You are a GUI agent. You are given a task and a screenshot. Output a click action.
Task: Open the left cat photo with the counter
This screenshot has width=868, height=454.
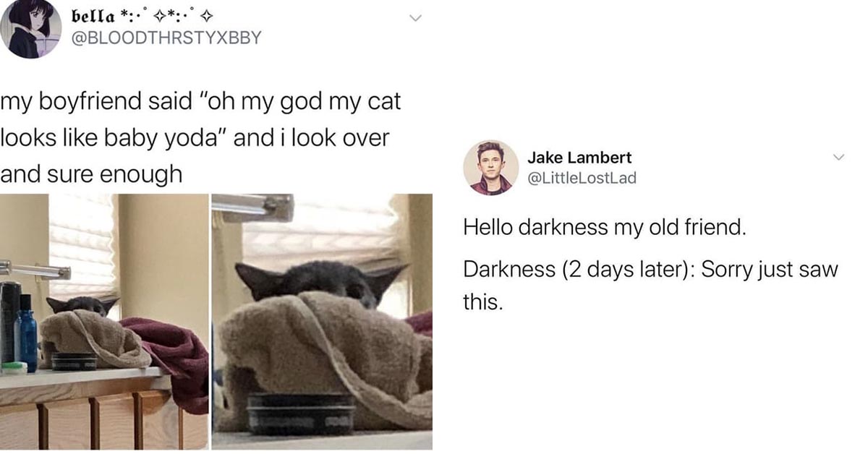pos(104,322)
